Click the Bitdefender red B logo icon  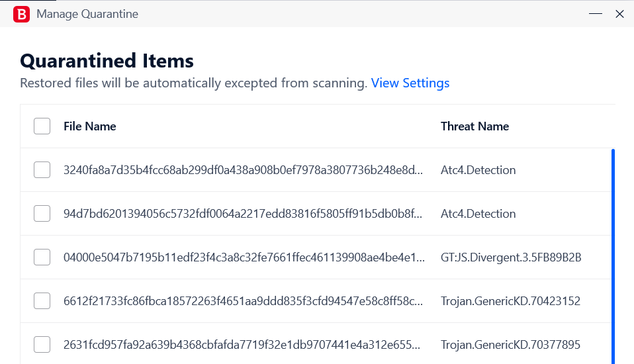tap(21, 14)
